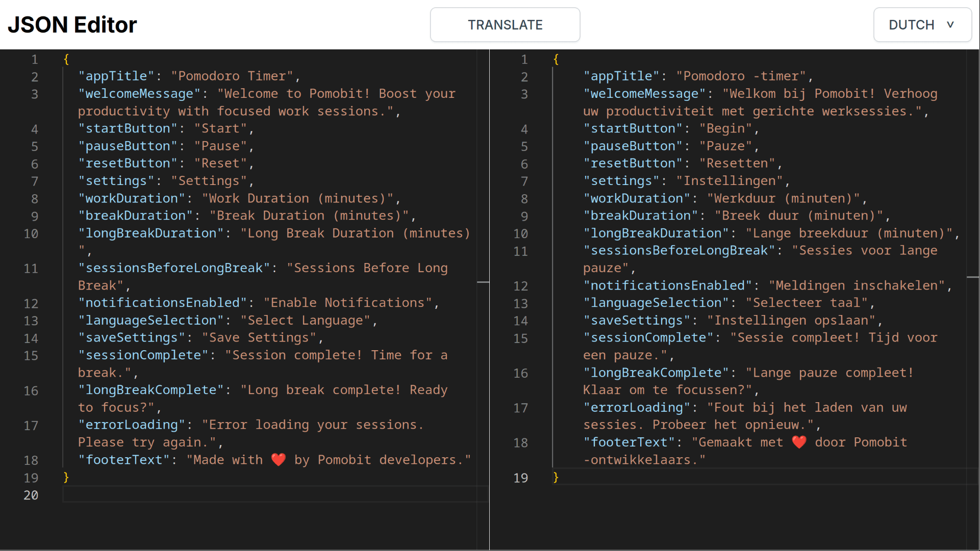Click the opening brace in left editor
Screen dimensions: 980x551
[66, 59]
